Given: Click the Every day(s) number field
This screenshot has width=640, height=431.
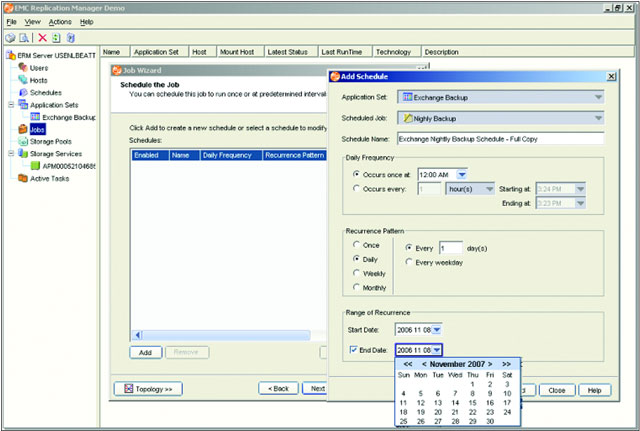Looking at the screenshot, I should [451, 248].
